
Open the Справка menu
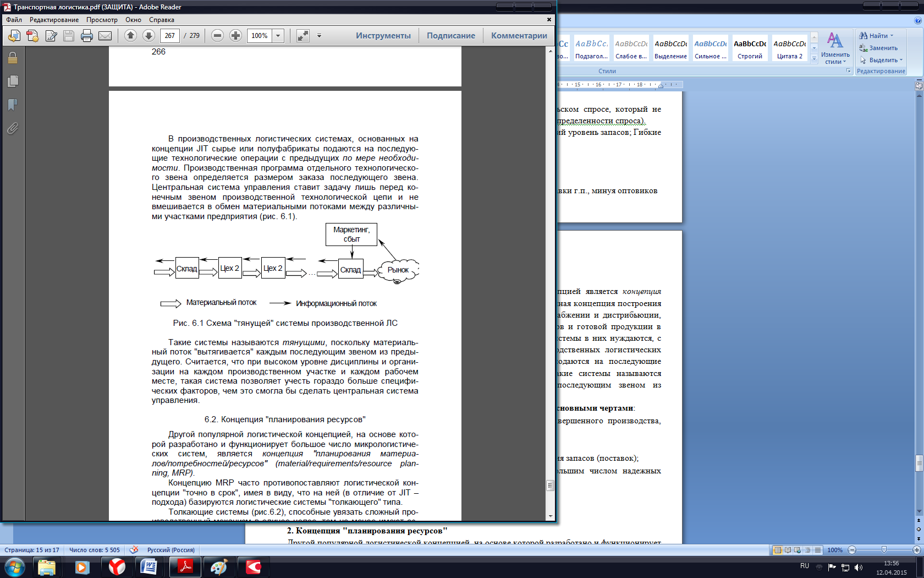tap(162, 20)
